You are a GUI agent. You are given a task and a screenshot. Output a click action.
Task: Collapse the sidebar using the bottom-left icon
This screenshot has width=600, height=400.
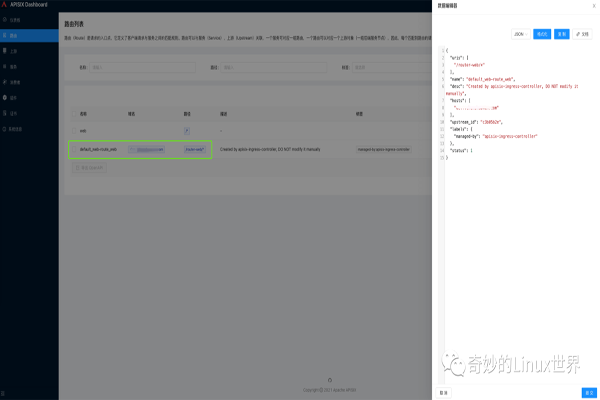3,393
